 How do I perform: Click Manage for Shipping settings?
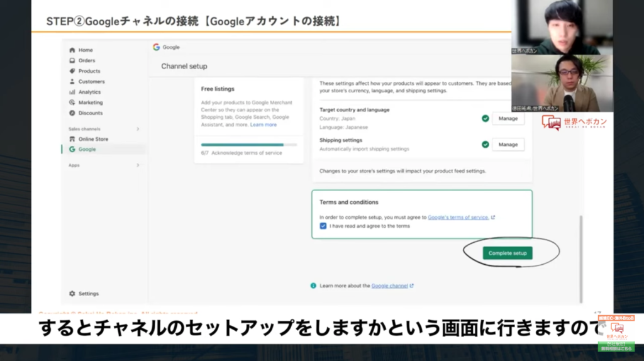pos(508,145)
